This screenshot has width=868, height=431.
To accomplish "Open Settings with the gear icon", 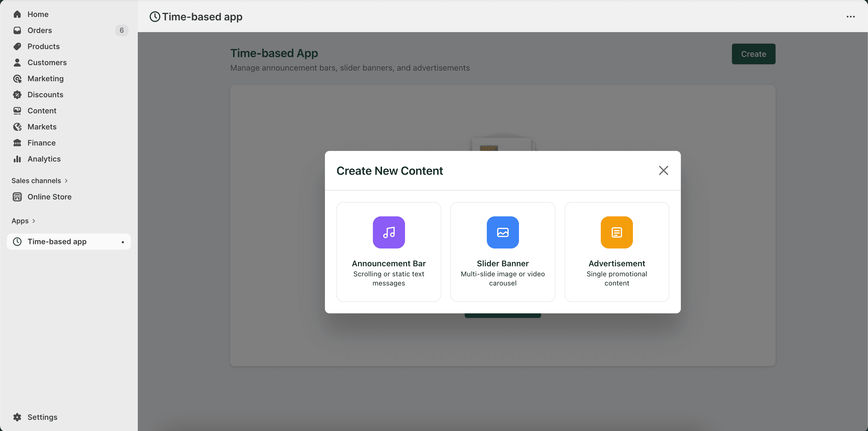I will 17,417.
